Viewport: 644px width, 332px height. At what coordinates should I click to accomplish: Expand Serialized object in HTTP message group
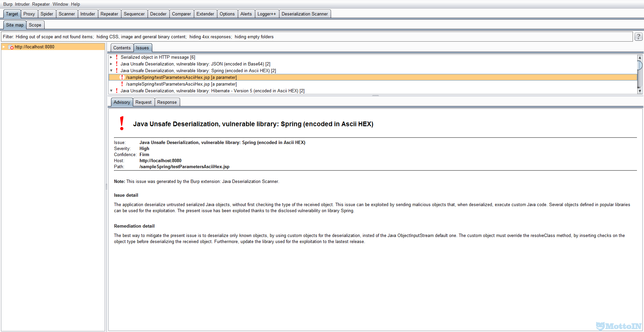[x=111, y=57]
